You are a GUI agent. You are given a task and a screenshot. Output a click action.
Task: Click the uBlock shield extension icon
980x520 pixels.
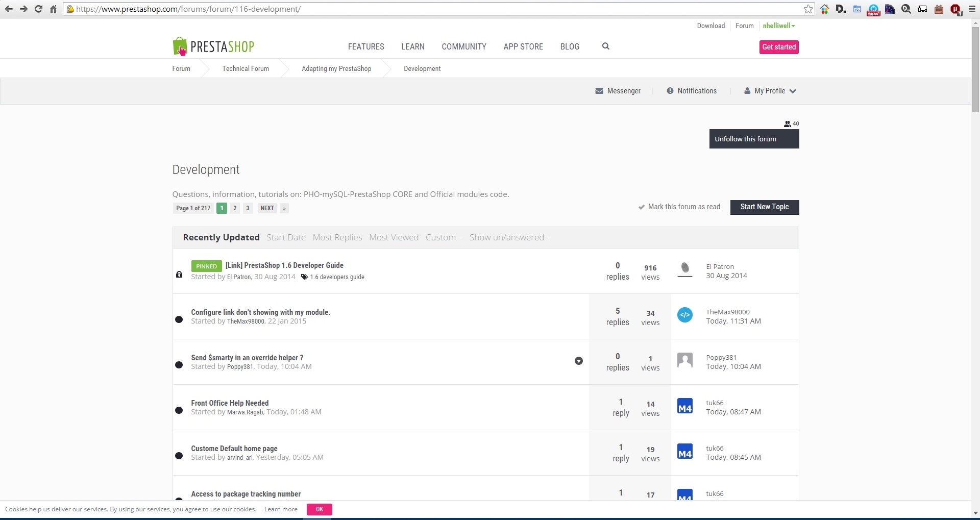[x=955, y=9]
